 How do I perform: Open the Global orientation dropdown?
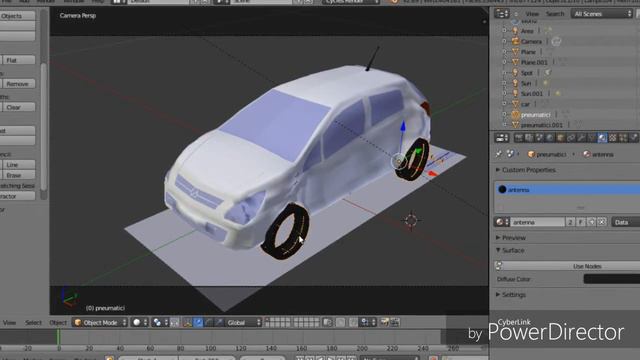click(x=243, y=322)
